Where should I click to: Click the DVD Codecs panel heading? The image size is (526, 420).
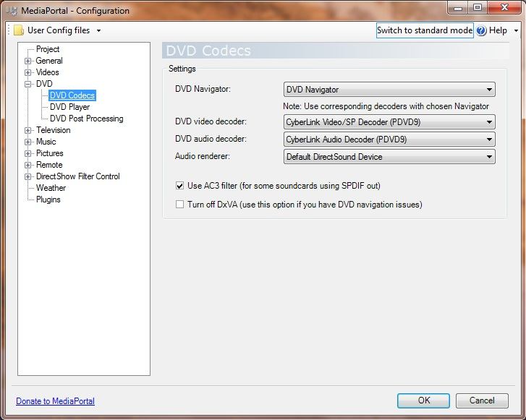[x=208, y=51]
